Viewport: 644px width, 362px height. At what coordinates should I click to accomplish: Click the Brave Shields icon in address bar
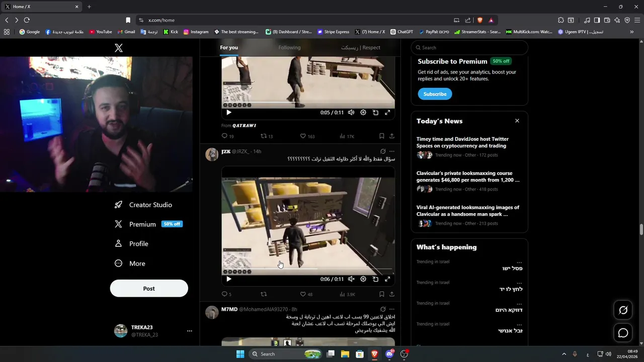tap(479, 20)
